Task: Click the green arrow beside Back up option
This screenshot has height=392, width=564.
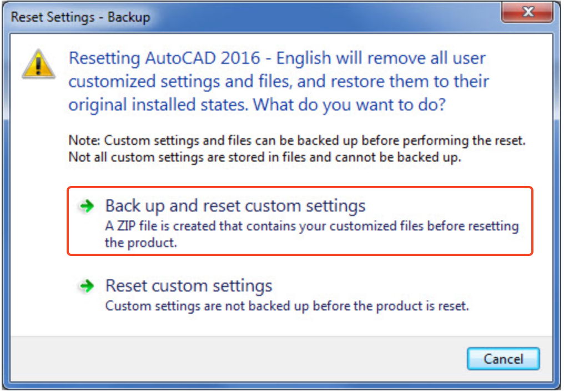Action: [87, 205]
